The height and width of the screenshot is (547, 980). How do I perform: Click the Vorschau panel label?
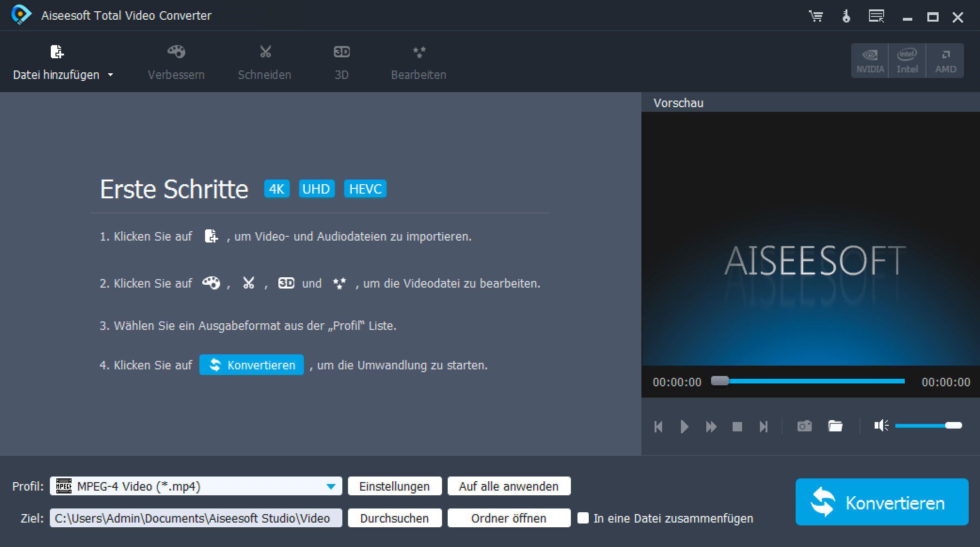[x=679, y=103]
